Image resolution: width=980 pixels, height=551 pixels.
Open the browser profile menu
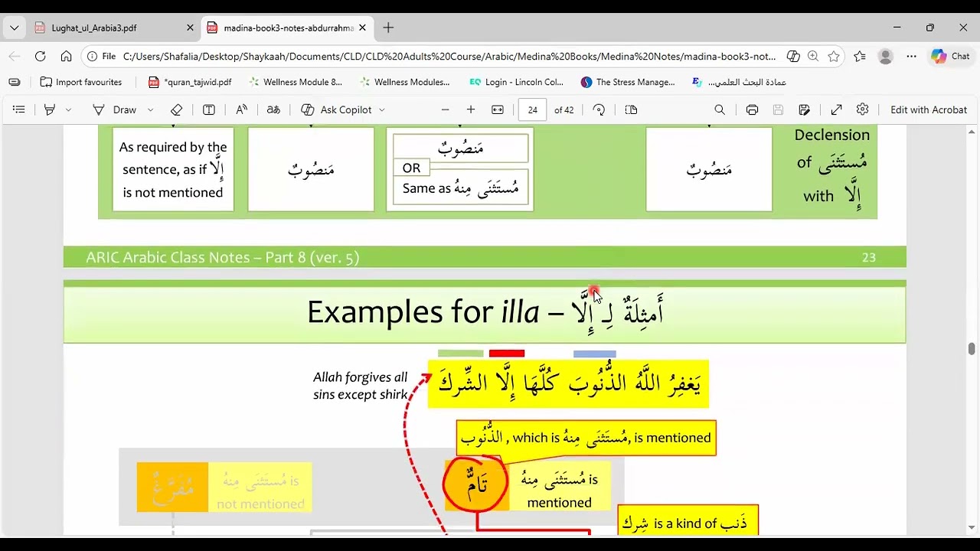[886, 56]
